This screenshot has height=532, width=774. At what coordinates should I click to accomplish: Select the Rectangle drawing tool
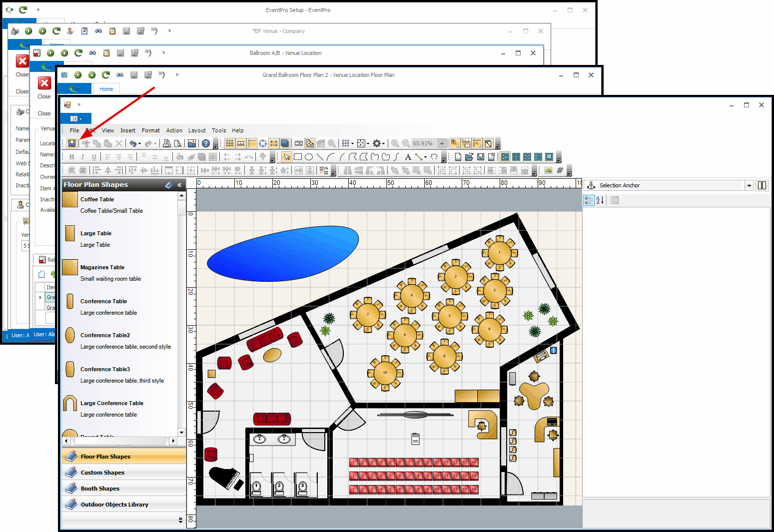pyautogui.click(x=298, y=157)
